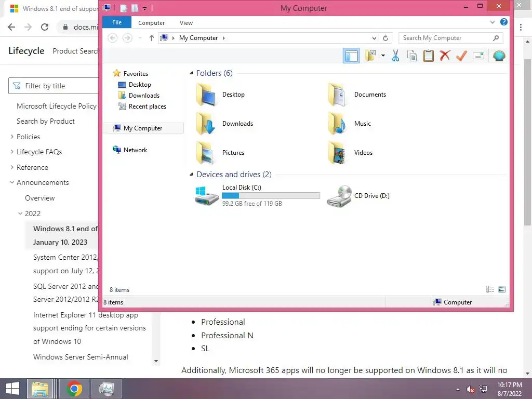
Task: Click the folder options icon in the toolbar
Action: (x=370, y=55)
